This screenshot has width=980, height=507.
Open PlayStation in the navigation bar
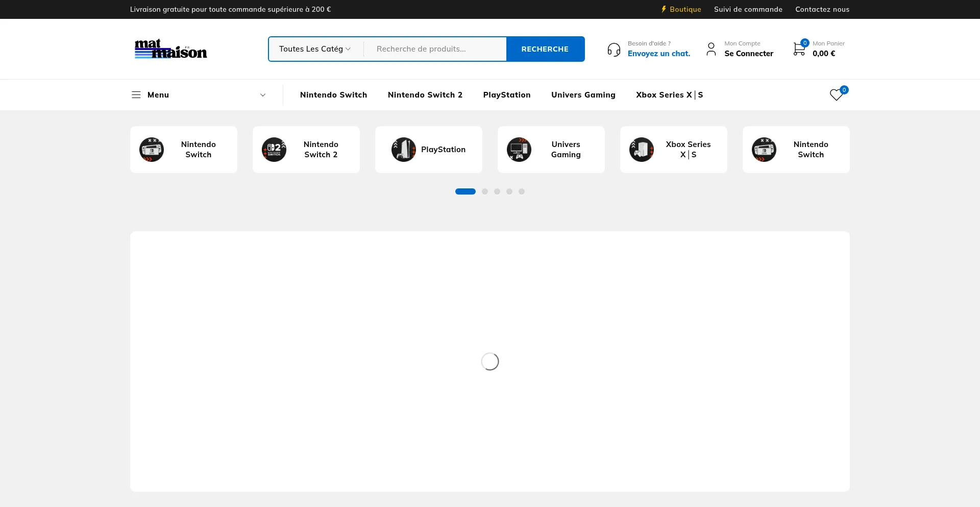point(507,95)
